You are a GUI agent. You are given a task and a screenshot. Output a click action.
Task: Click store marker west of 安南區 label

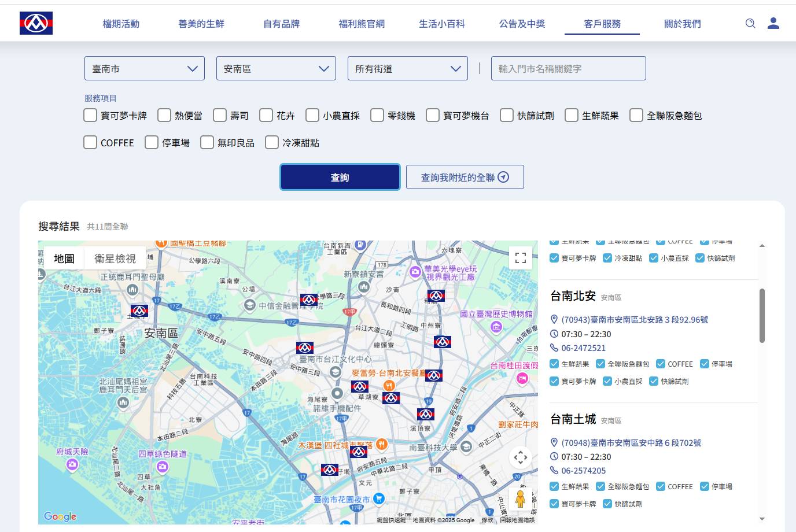point(139,311)
